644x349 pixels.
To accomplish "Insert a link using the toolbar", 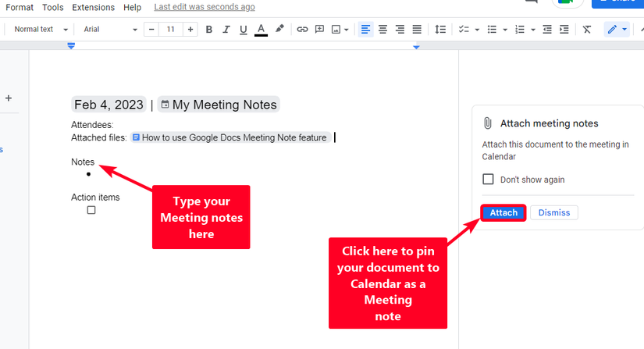I will [302, 30].
